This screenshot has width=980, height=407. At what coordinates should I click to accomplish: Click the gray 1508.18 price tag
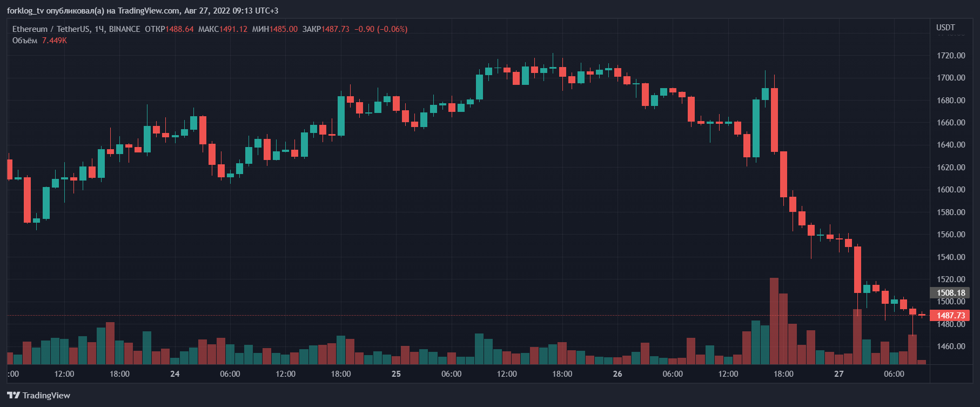coord(950,293)
